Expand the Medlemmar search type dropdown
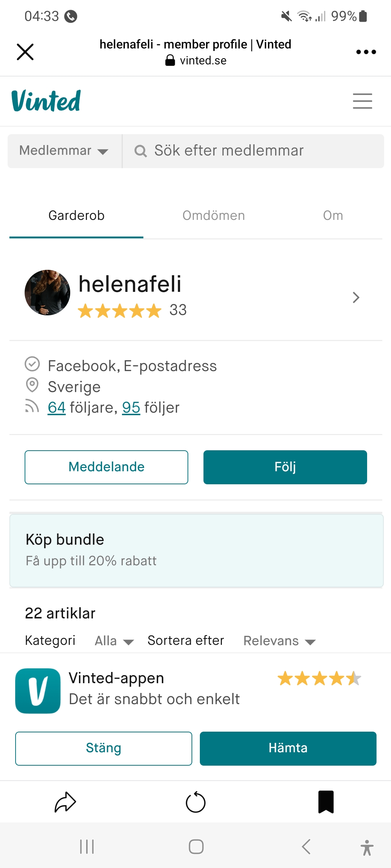Screen dimensions: 391x868 (64, 151)
